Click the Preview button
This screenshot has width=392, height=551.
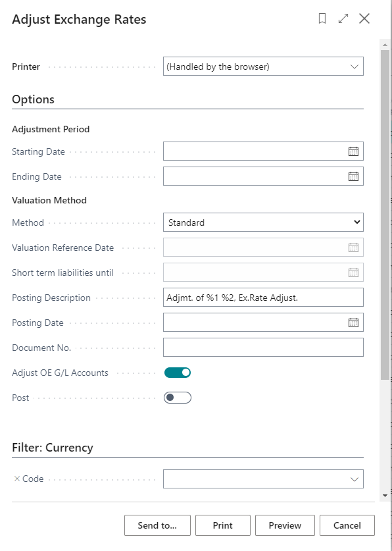(x=285, y=525)
